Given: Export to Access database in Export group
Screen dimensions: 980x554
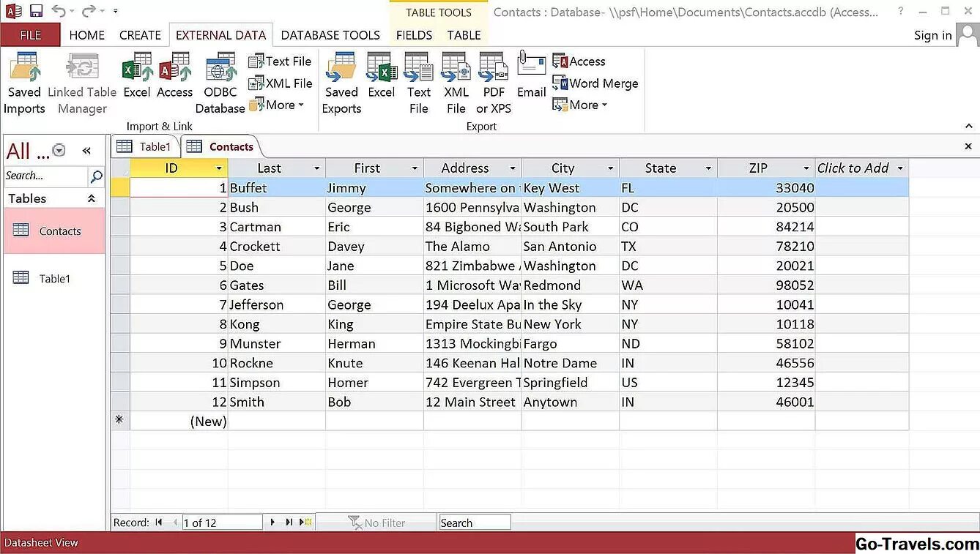Looking at the screenshot, I should point(579,61).
